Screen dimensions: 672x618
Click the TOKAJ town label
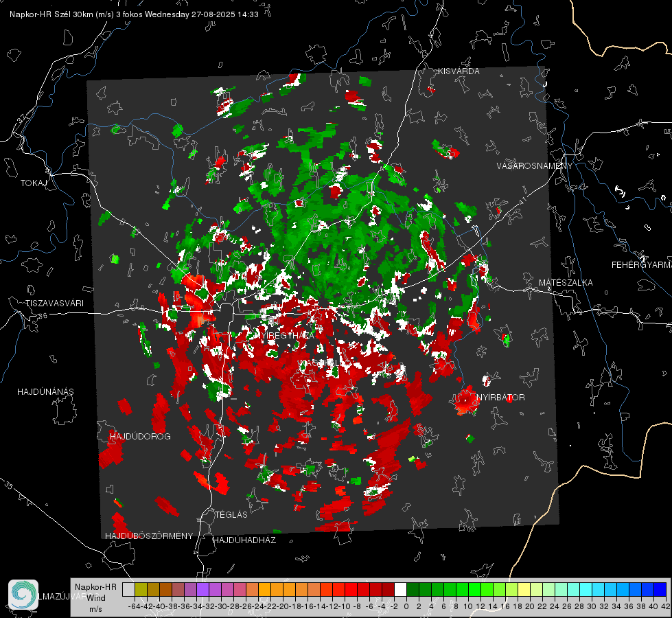(34, 183)
